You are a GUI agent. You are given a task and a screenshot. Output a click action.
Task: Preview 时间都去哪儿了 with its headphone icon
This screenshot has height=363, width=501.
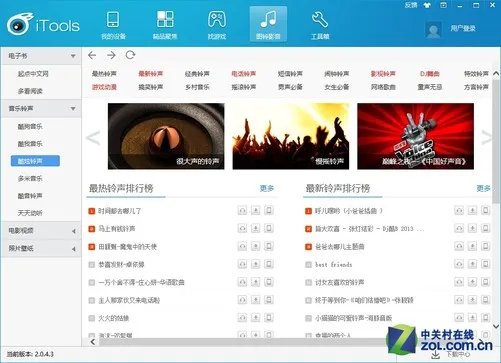pyautogui.click(x=242, y=210)
